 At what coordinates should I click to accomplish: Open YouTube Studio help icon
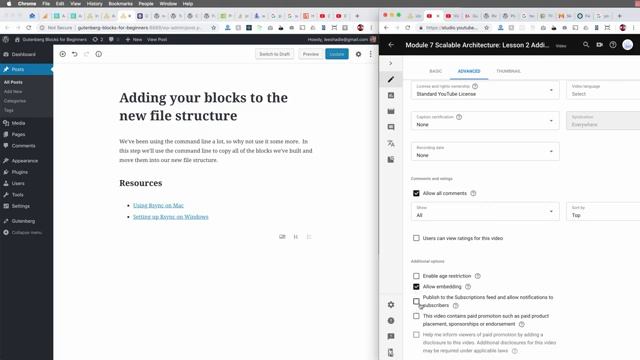click(613, 44)
